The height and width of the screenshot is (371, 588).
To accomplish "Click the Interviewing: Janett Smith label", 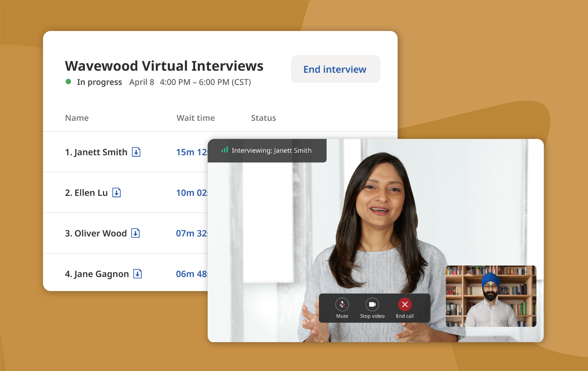I will click(271, 150).
